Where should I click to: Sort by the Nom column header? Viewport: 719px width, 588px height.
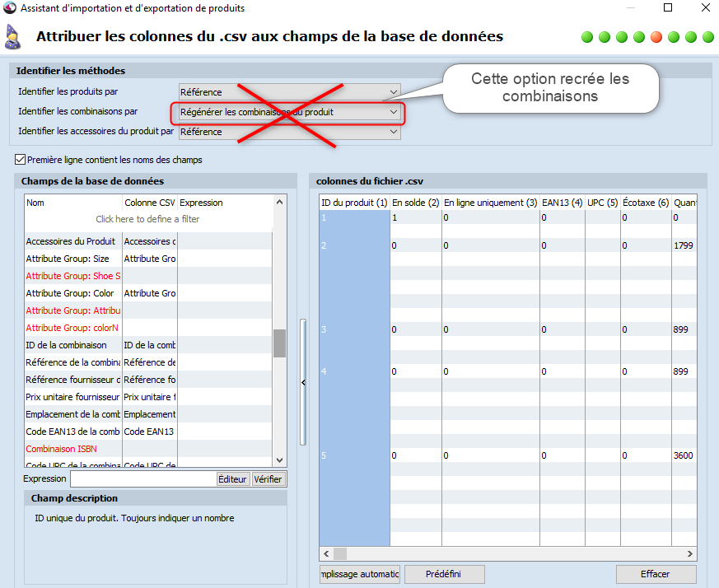73,203
